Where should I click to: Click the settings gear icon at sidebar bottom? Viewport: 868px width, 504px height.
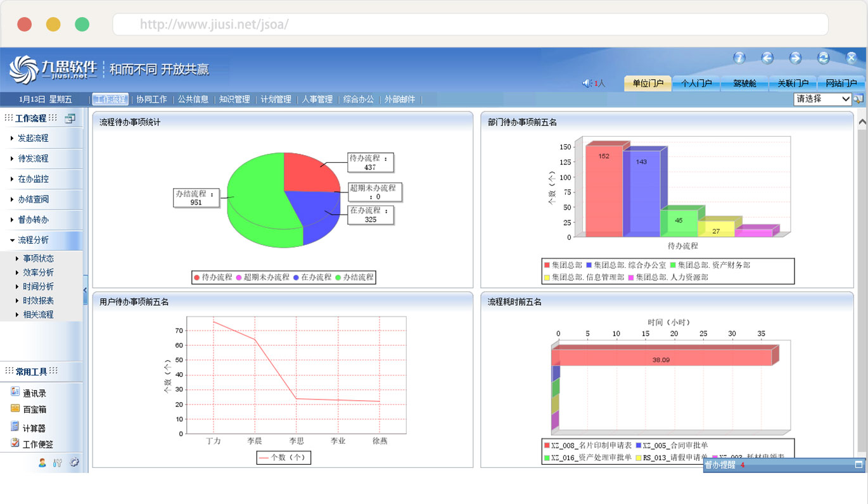point(74,463)
